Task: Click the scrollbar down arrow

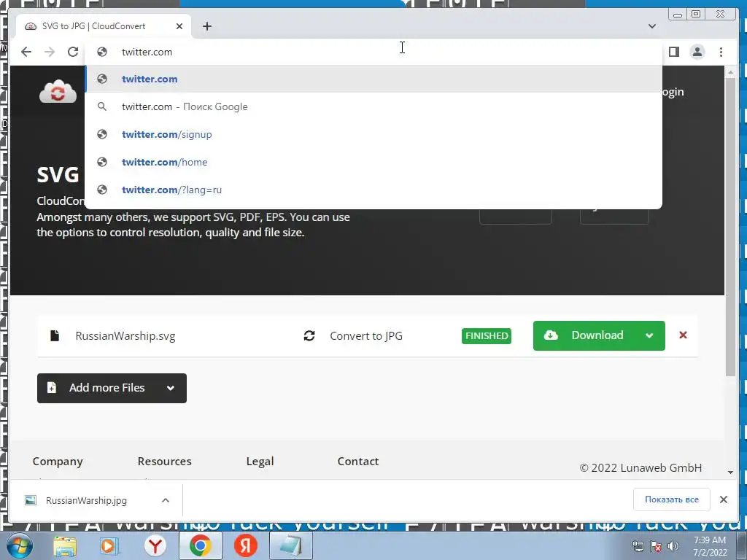Action: click(x=730, y=472)
